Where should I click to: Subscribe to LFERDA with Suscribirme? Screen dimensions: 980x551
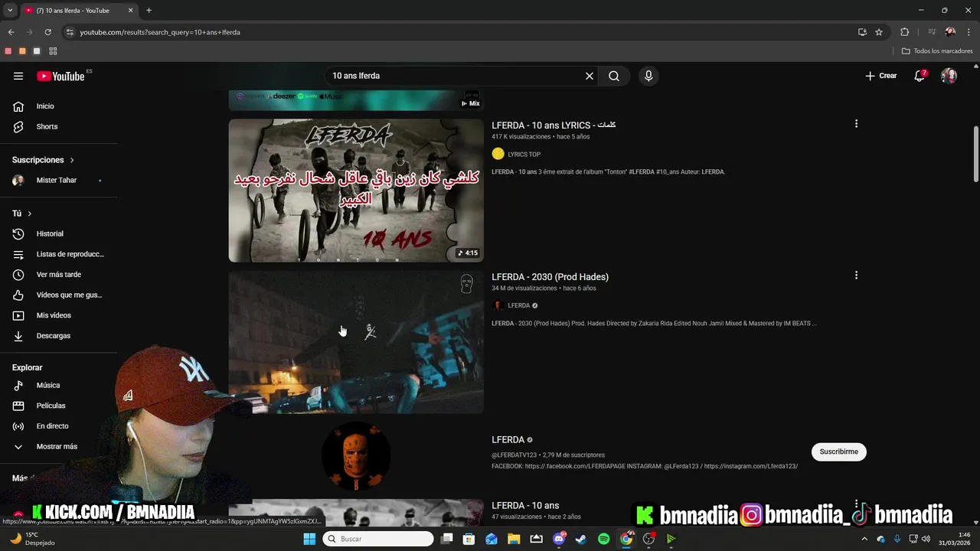pyautogui.click(x=839, y=452)
